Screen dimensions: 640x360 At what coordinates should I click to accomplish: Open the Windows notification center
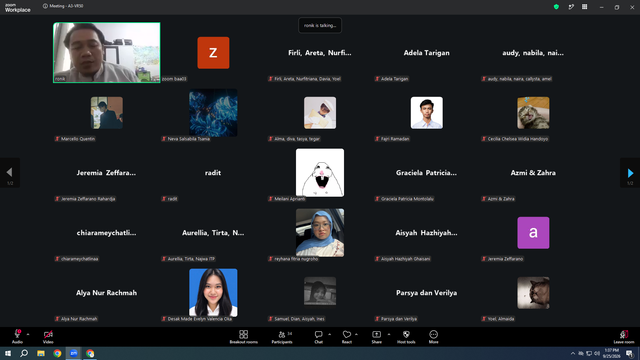[x=629, y=353]
